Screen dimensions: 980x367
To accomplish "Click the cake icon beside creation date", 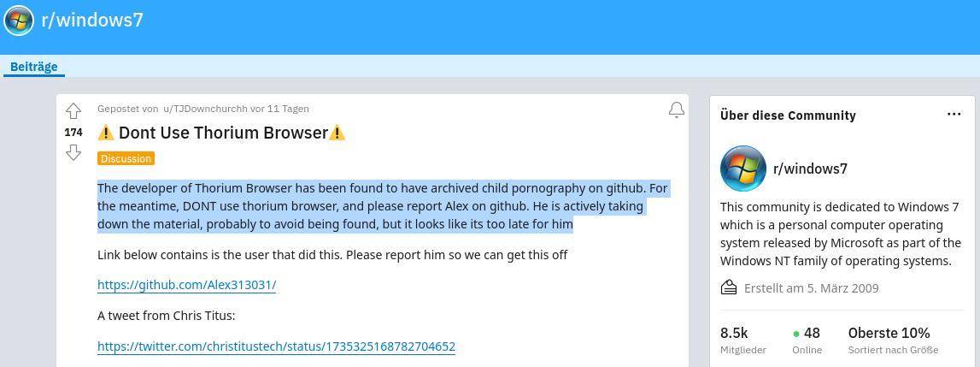I will pos(729,288).
